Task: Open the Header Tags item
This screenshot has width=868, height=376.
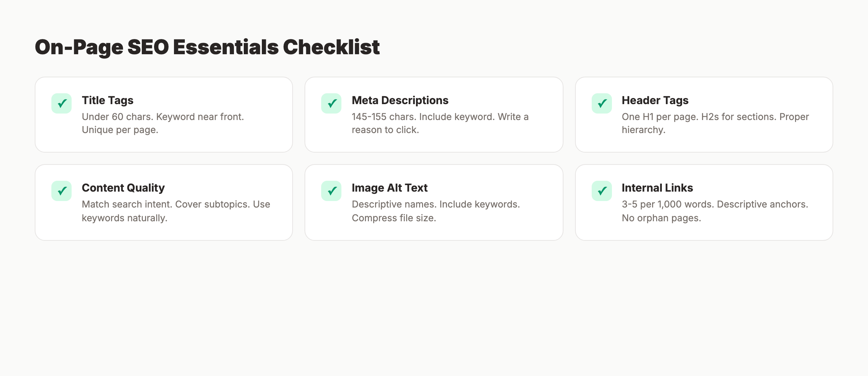Action: tap(655, 100)
